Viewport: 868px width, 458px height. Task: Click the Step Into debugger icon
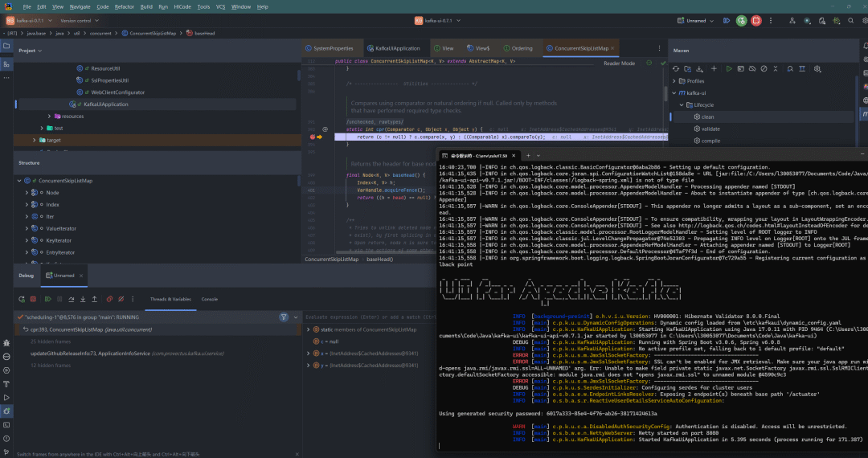pos(83,299)
